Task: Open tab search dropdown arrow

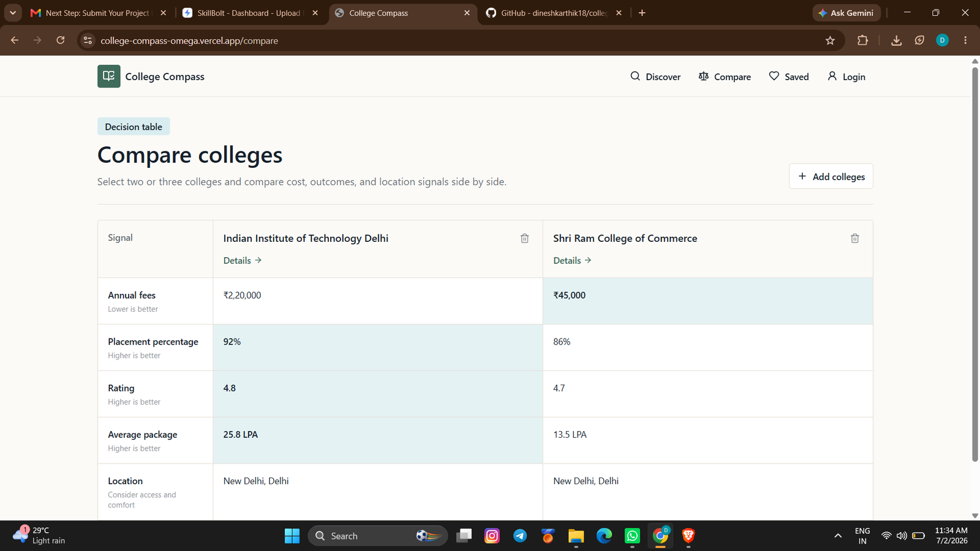Action: point(12,13)
